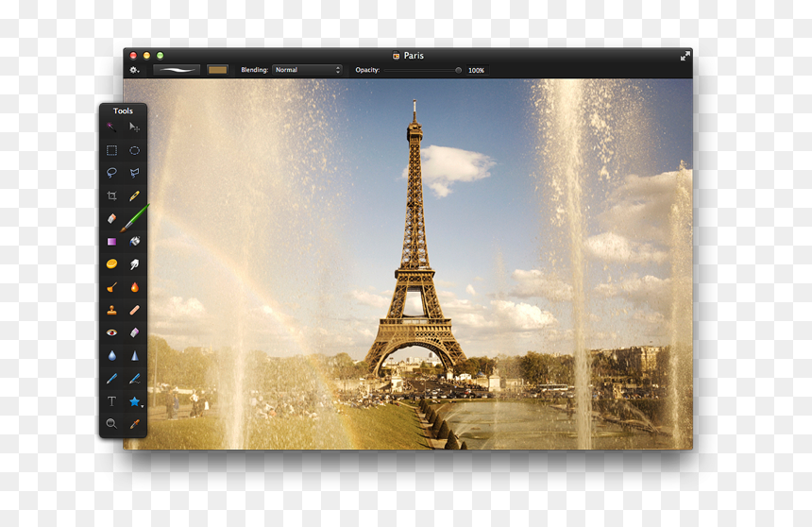The image size is (812, 527).
Task: Choose the Smudge finger tool
Action: (x=134, y=264)
